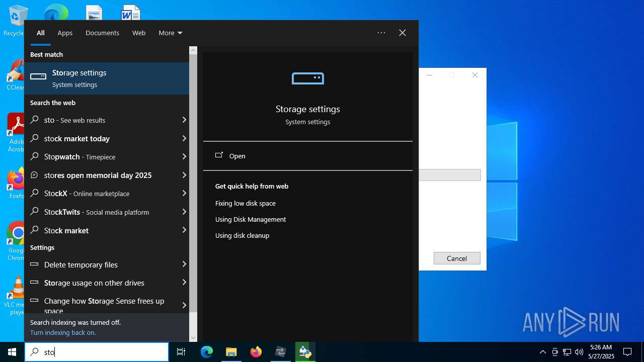This screenshot has height=362, width=644.
Task: Click the network icon in the system tray
Action: tap(567, 352)
